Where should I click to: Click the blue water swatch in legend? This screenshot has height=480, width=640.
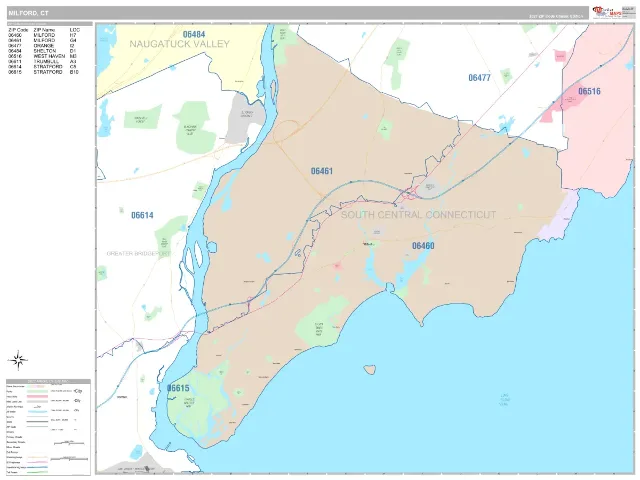tap(37, 412)
